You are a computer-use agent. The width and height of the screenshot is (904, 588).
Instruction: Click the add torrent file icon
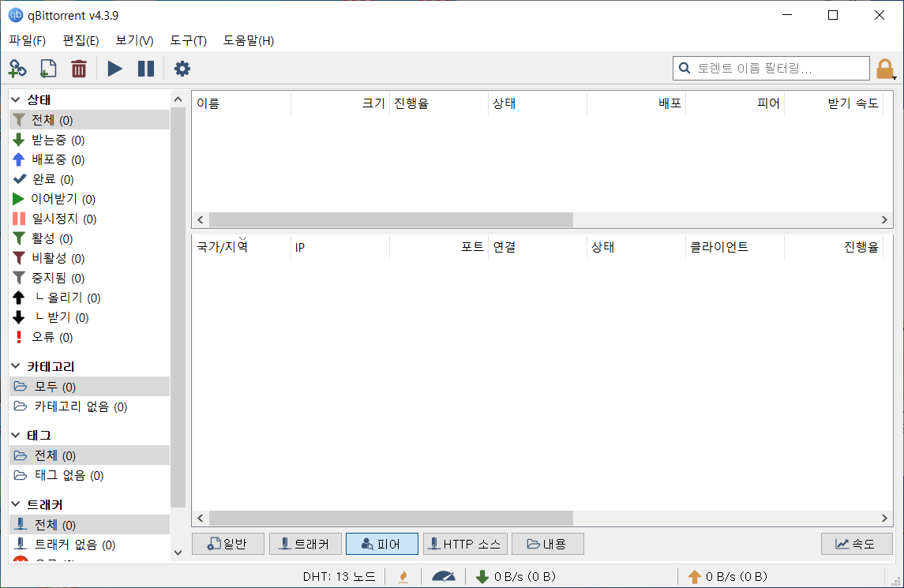pos(48,69)
